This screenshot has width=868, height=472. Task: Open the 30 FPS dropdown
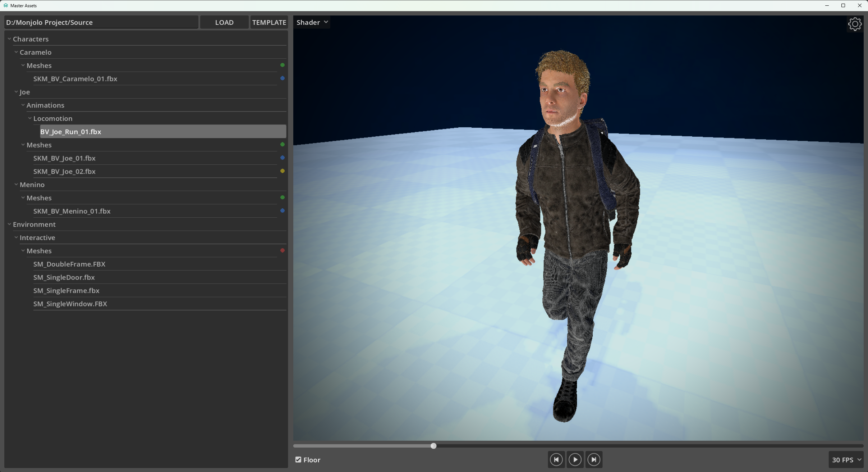tap(846, 460)
